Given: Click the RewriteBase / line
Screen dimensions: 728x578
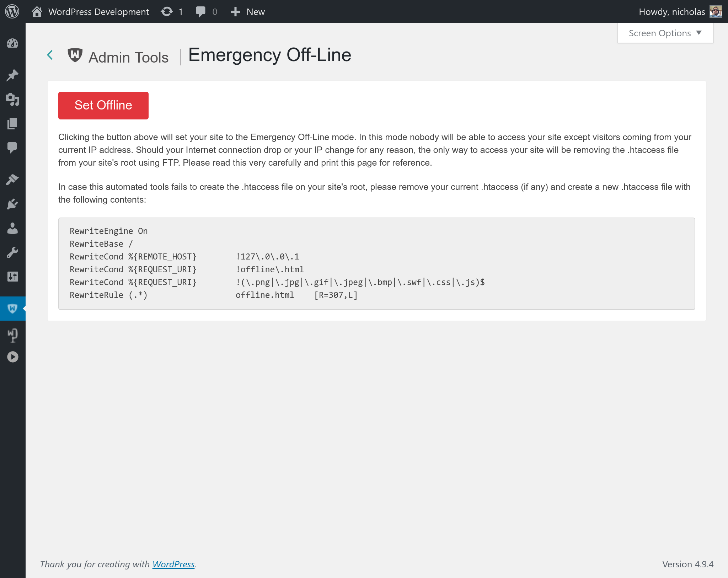Looking at the screenshot, I should 101,244.
